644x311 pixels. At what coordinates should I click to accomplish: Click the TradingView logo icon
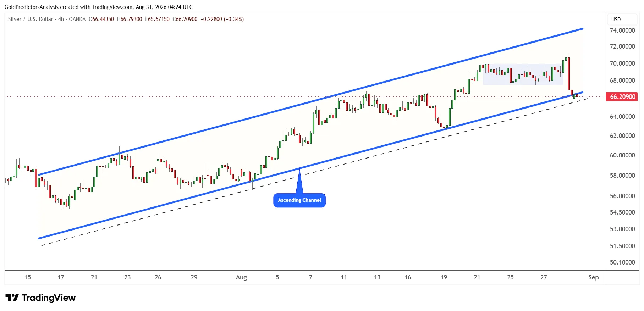pyautogui.click(x=12, y=298)
